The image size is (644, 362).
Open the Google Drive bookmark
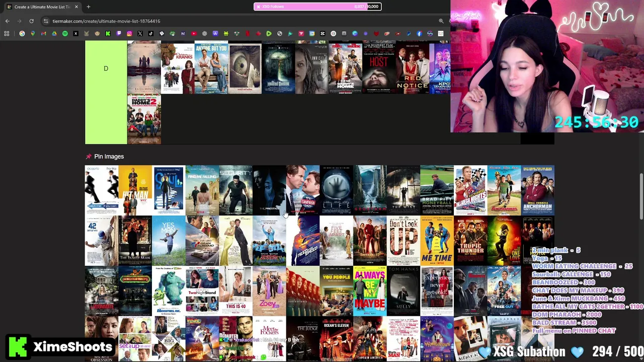coord(54,34)
